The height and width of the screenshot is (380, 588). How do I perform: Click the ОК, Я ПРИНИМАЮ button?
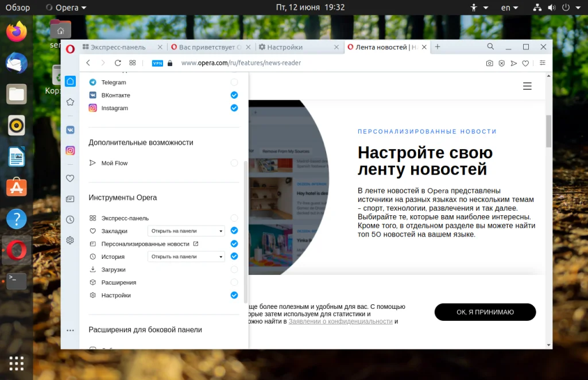click(x=485, y=312)
